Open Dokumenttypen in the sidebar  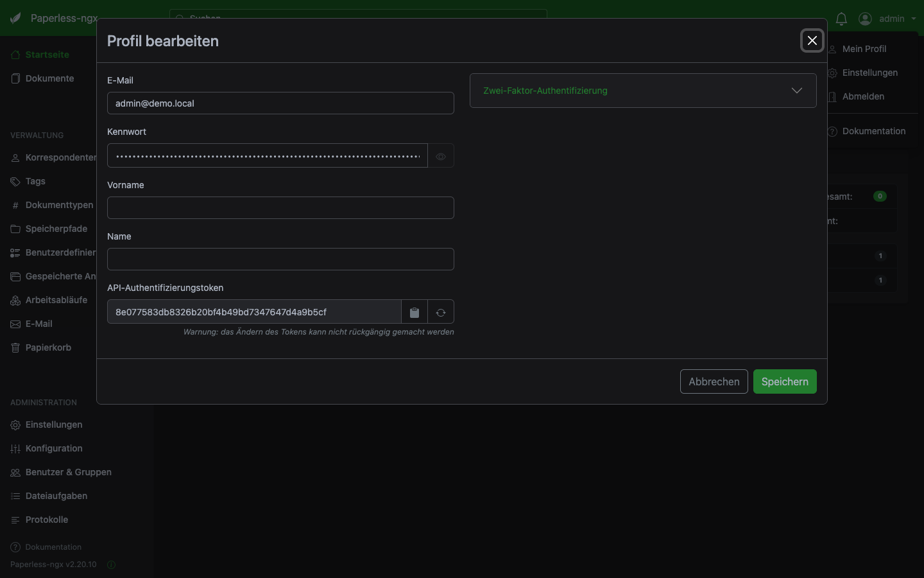pos(58,205)
